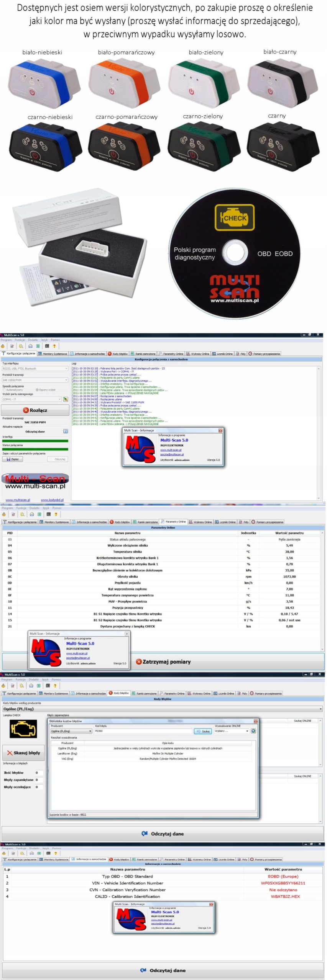This screenshot has height=980, width=327.
Task: Click the Kod błędu field containing P0300
Action: [x=143, y=731]
